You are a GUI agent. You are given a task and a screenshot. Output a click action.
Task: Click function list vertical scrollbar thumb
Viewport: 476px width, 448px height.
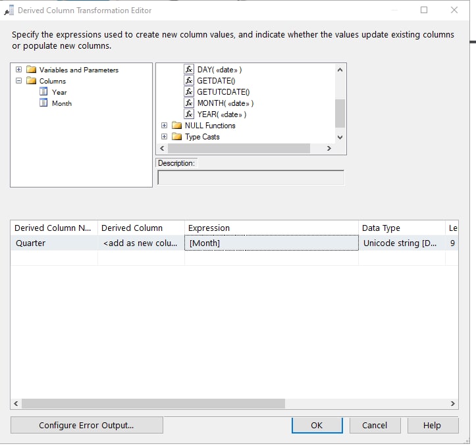[x=340, y=113]
